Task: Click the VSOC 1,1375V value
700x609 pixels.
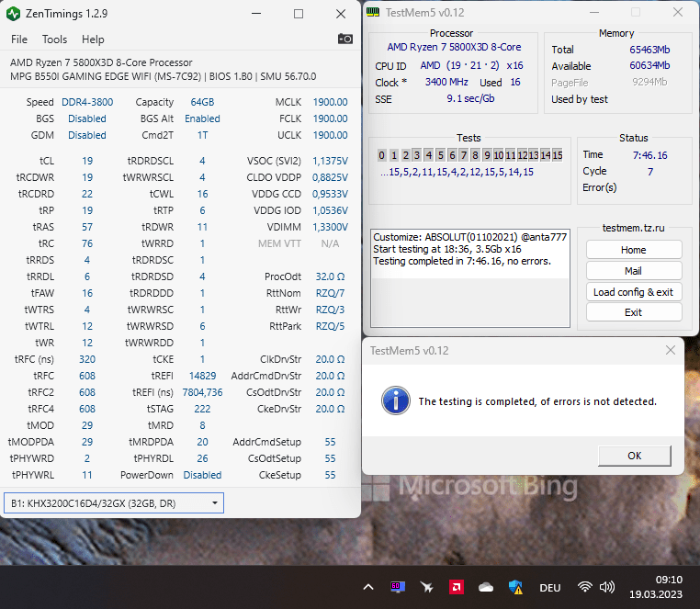Action: tap(330, 161)
